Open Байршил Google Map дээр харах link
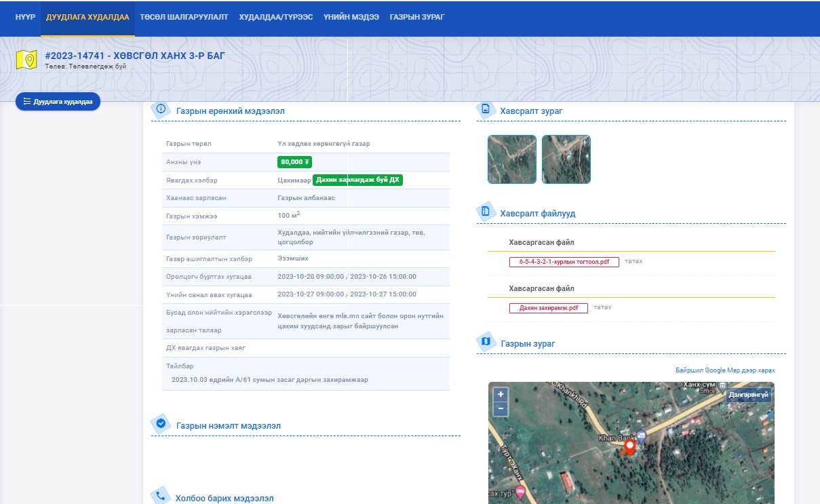 [x=725, y=370]
